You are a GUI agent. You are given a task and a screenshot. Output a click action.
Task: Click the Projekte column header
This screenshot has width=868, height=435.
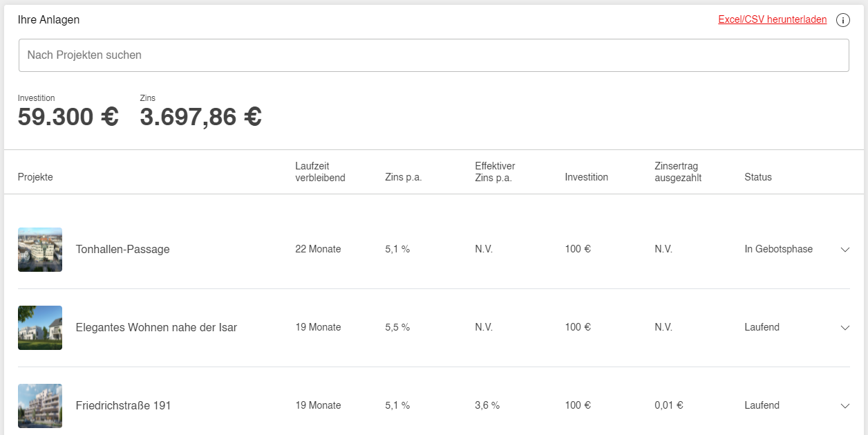[x=35, y=177]
